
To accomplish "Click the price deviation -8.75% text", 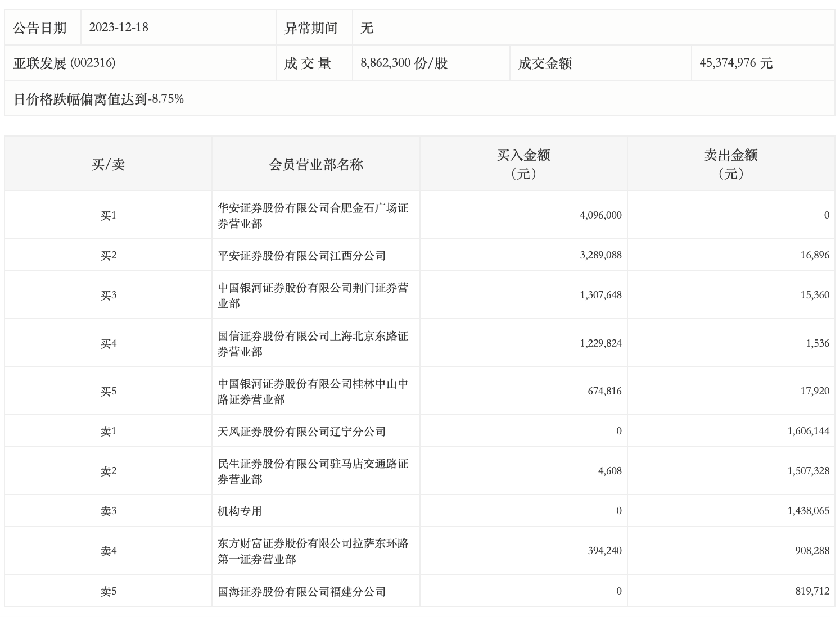I will tap(98, 99).
